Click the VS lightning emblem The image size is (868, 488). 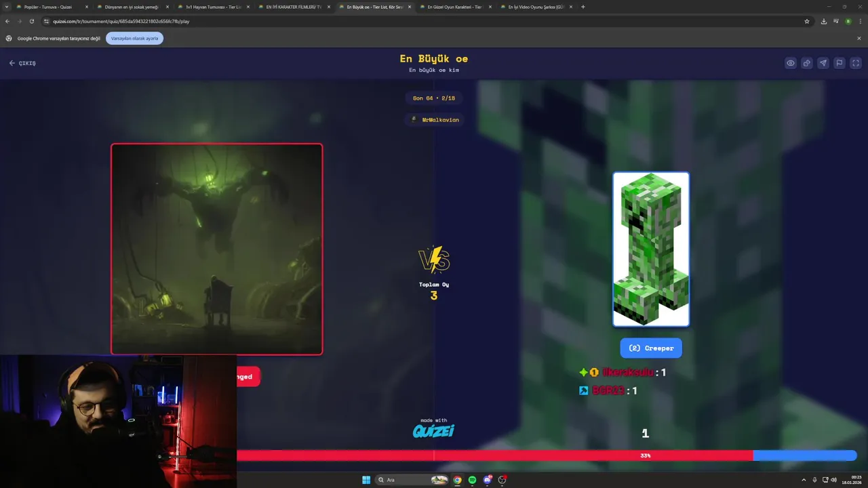point(434,260)
